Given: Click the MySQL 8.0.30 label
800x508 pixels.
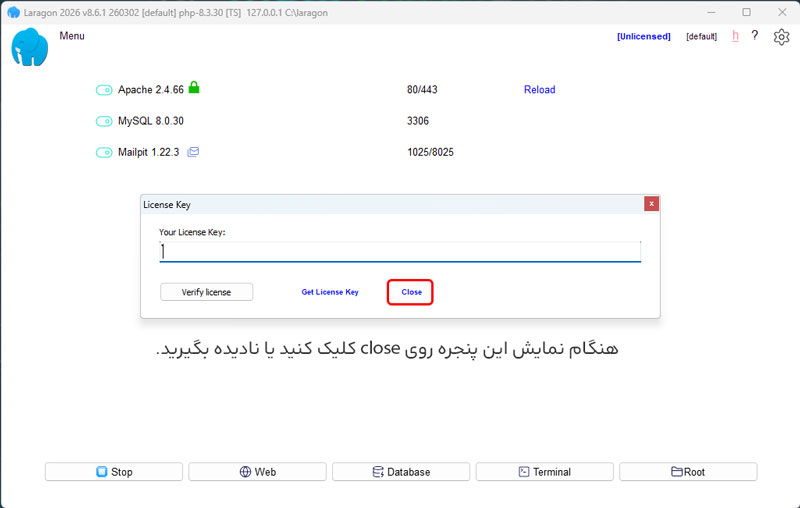Looking at the screenshot, I should pyautogui.click(x=151, y=121).
